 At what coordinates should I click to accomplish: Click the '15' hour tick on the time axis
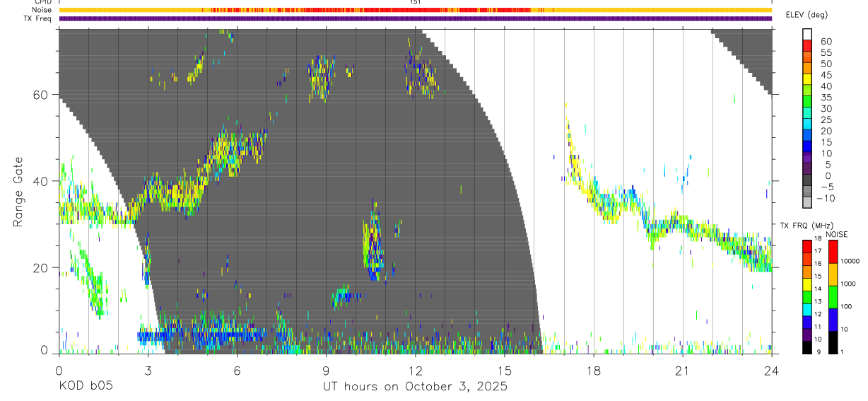tap(504, 371)
